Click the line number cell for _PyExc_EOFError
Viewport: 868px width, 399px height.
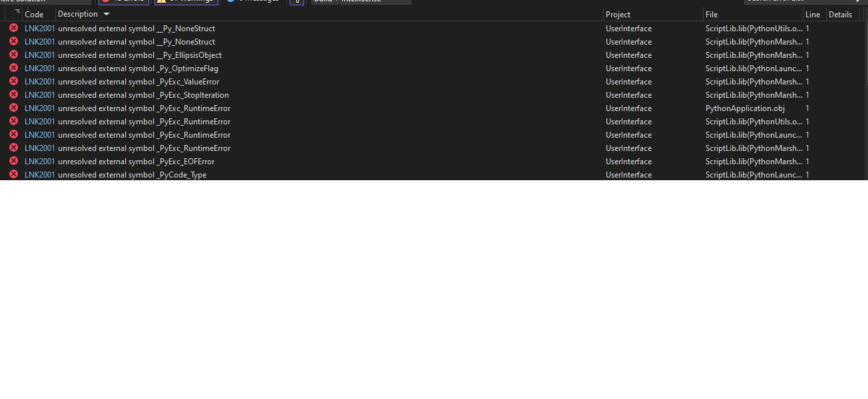click(807, 162)
